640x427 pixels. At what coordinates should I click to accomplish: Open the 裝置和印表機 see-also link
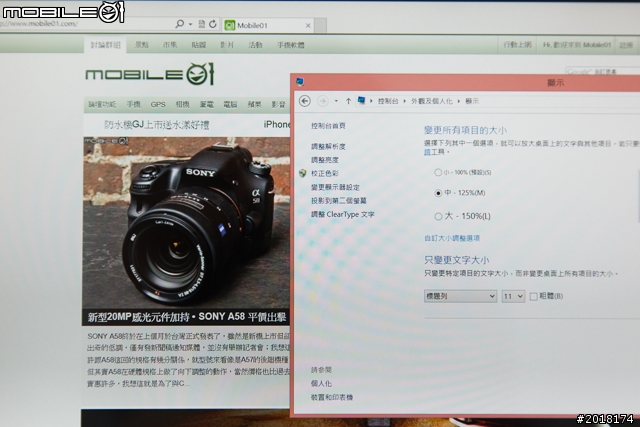pos(332,397)
